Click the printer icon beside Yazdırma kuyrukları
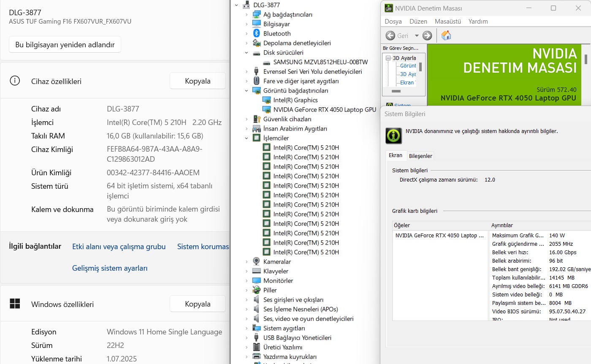The height and width of the screenshot is (364, 591). [x=257, y=357]
